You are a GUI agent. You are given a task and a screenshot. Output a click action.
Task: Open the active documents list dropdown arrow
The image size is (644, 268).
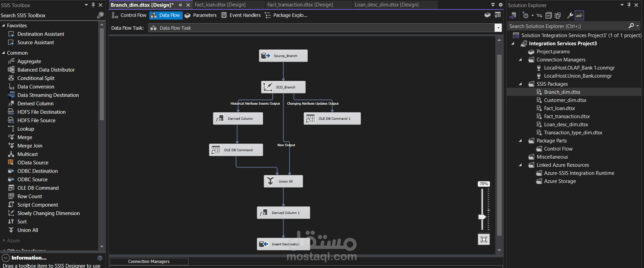(x=493, y=5)
